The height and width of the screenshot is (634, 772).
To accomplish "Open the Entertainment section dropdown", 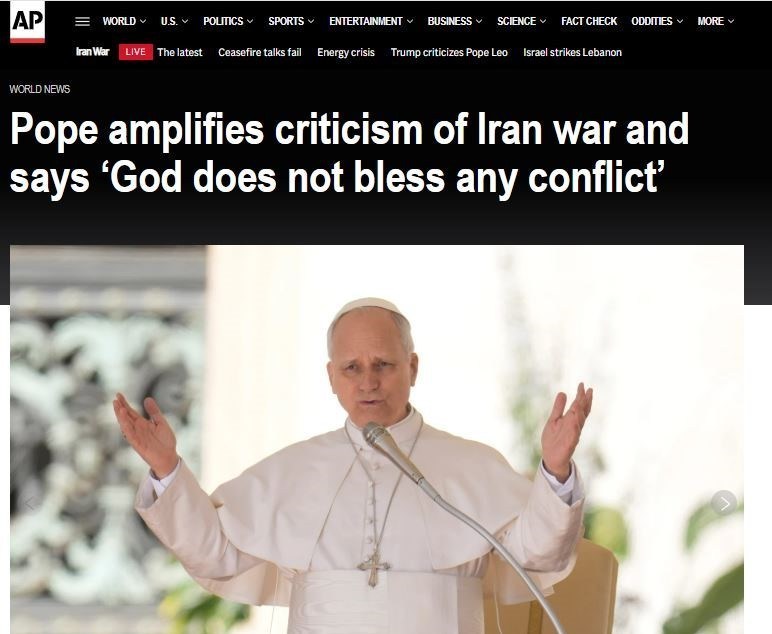I will [x=371, y=21].
